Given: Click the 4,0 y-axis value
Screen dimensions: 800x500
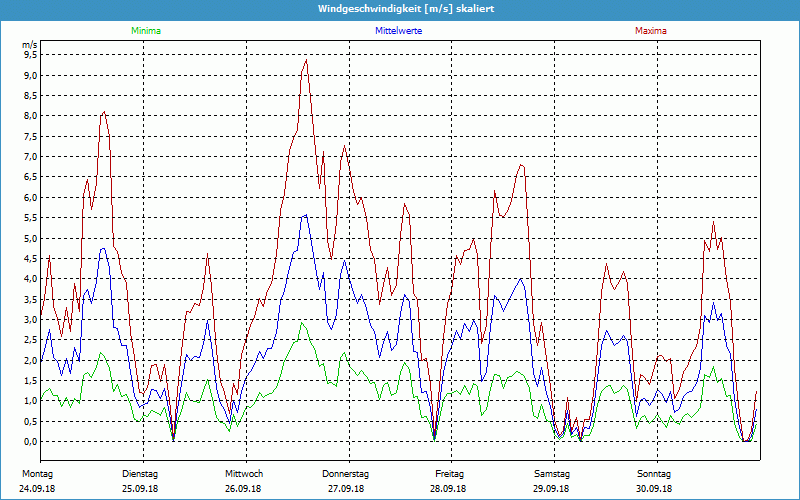Looking at the screenshot, I should (31, 279).
